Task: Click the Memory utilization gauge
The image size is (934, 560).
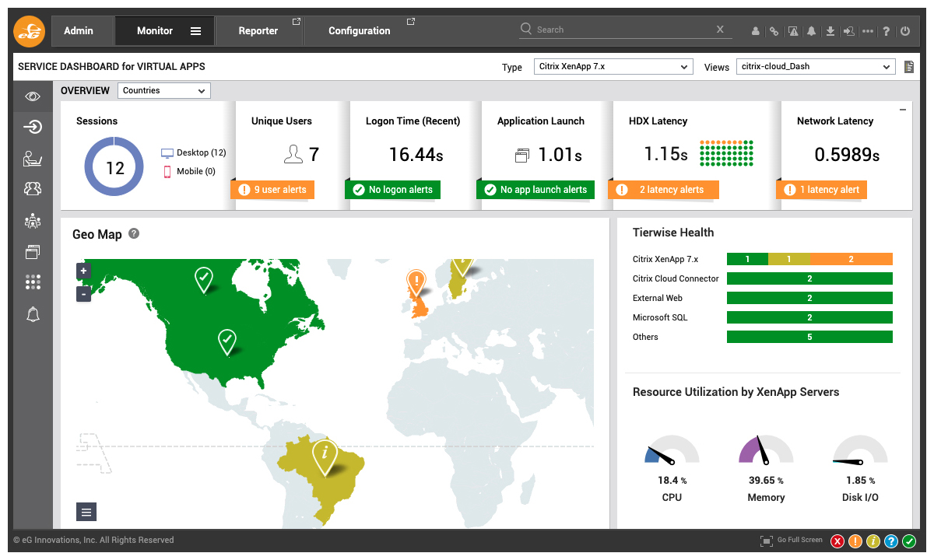Action: coord(766,450)
